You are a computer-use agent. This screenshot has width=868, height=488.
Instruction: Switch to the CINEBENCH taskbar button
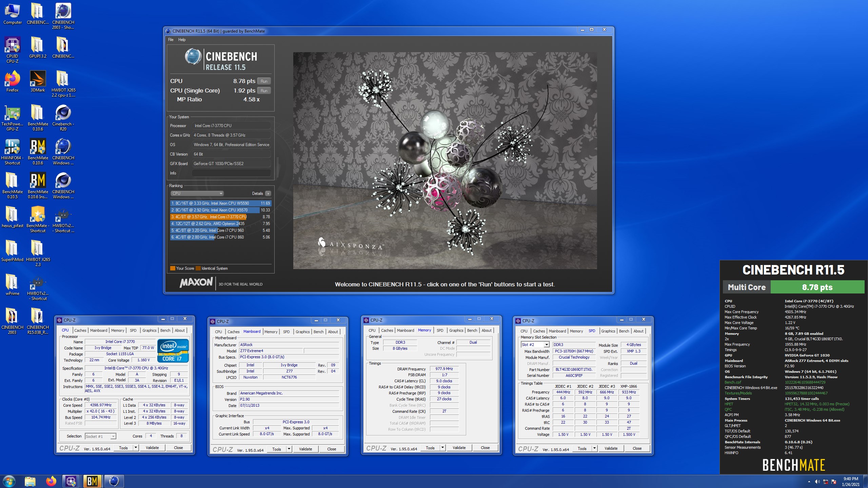tap(114, 481)
